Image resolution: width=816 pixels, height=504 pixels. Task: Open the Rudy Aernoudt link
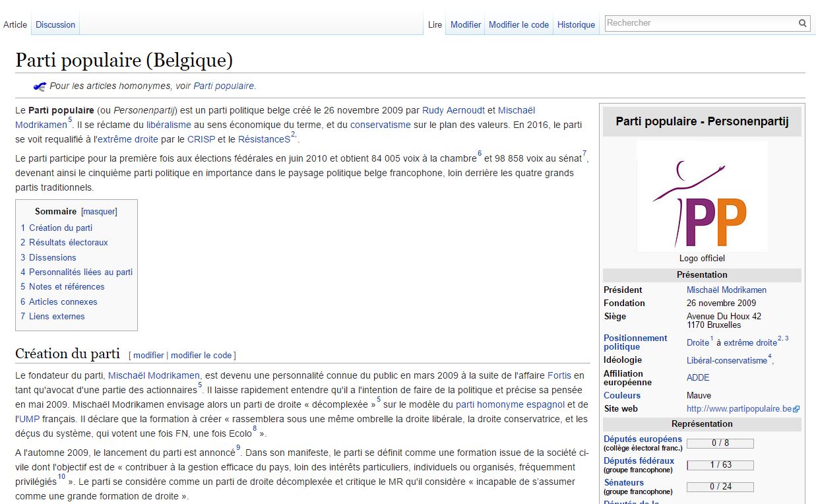453,110
